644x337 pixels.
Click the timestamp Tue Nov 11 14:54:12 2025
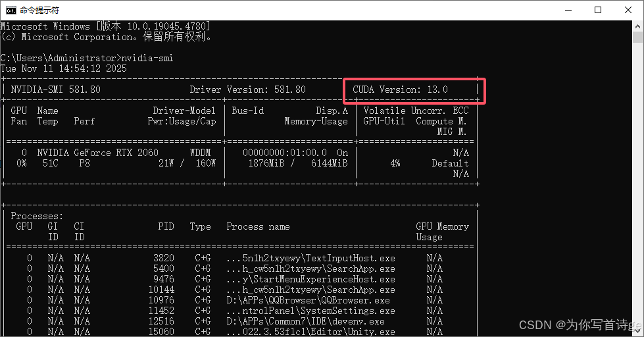click(x=64, y=68)
